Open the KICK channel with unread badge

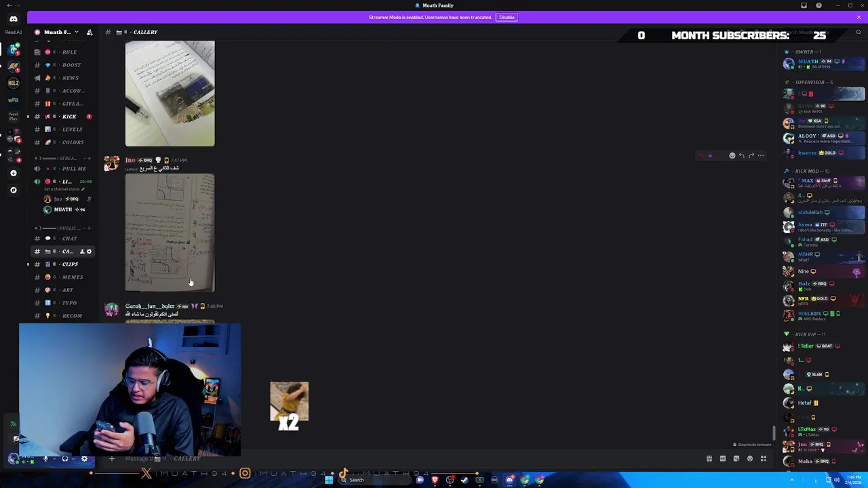click(64, 117)
